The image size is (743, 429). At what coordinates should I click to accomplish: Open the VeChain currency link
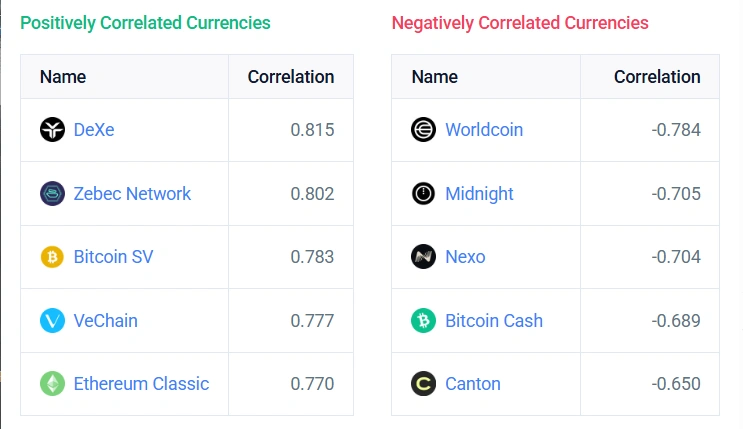click(x=105, y=321)
